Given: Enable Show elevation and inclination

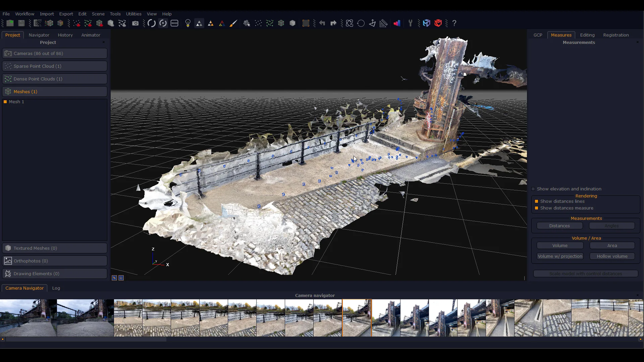Looking at the screenshot, I should tap(534, 189).
